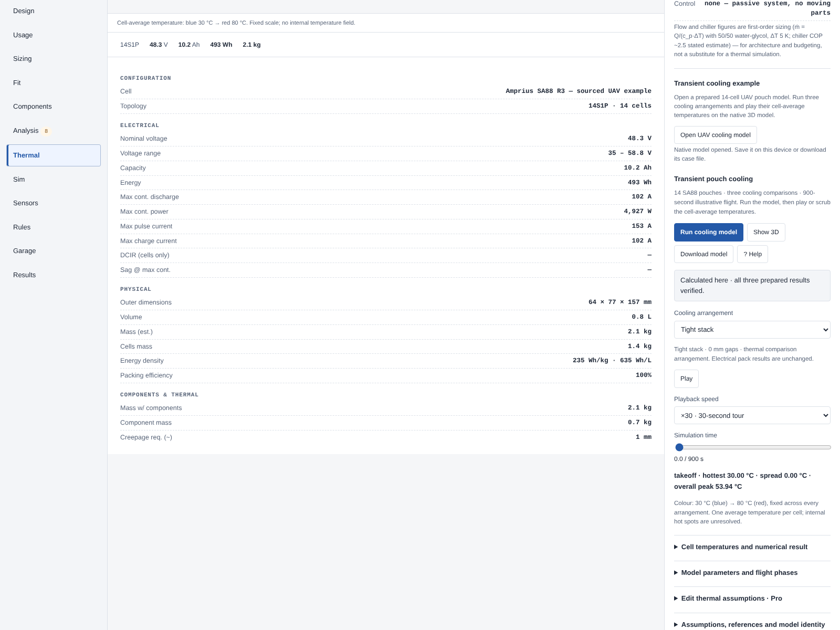Click the Nominal voltage row label

point(143,139)
